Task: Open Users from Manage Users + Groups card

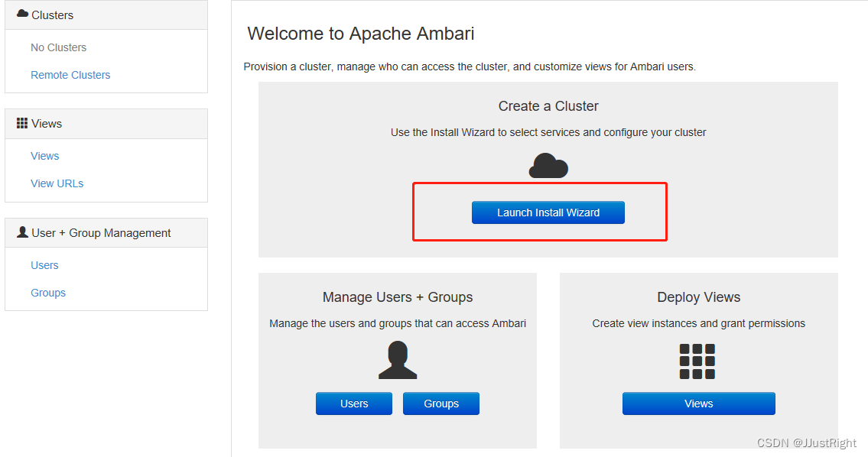Action: pos(354,404)
